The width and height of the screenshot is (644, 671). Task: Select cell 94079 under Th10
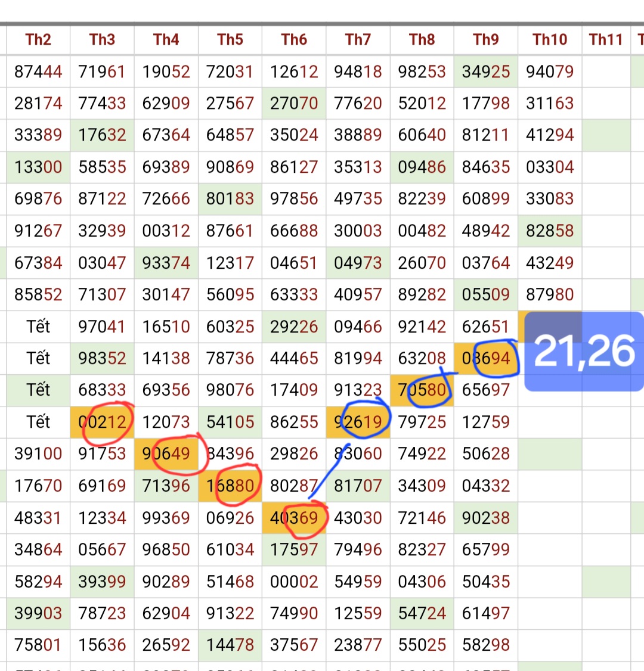[550, 72]
